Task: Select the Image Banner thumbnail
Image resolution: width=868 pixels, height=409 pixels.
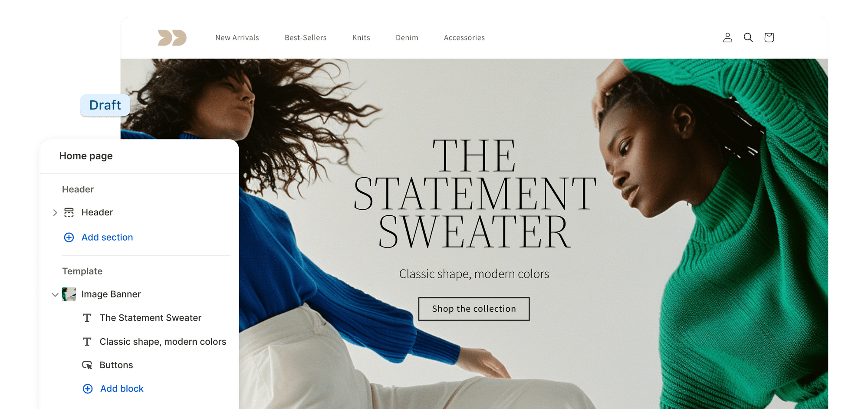Action: point(69,294)
